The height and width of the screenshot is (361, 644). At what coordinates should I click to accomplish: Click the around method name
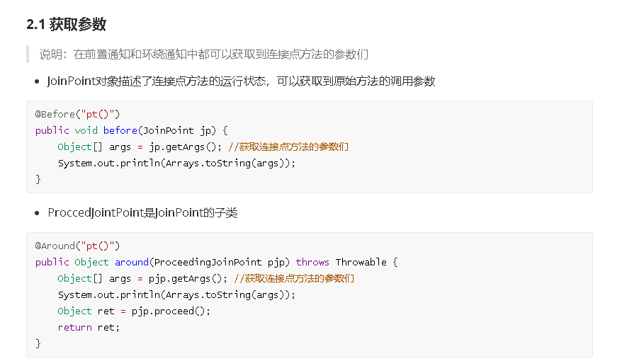pyautogui.click(x=132, y=262)
